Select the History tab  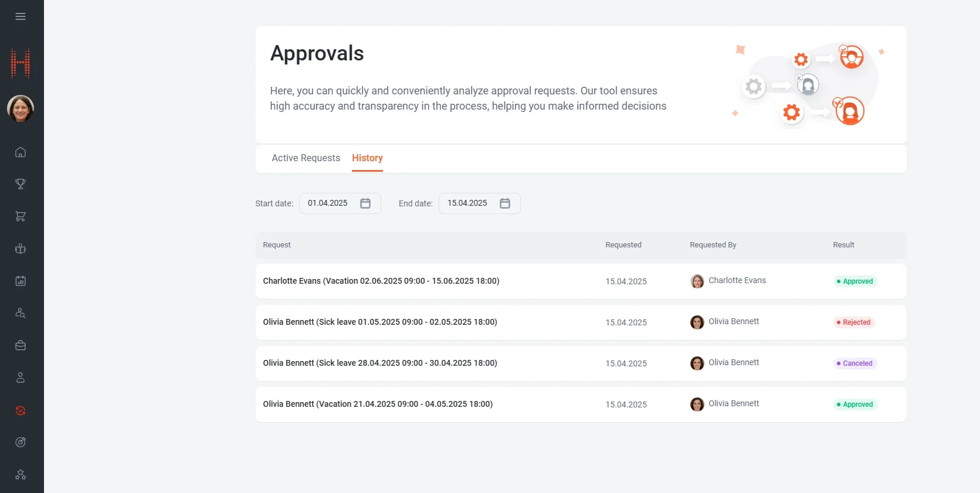point(367,158)
